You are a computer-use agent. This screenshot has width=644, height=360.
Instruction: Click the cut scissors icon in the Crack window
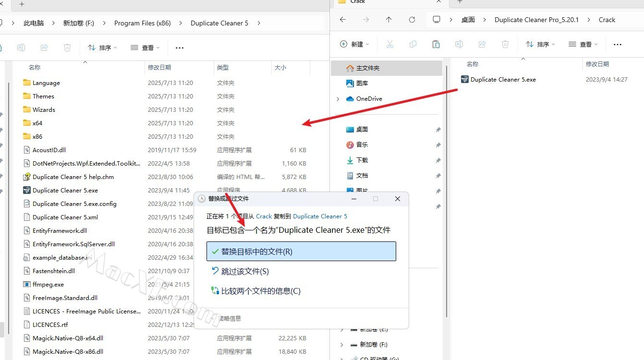pos(390,44)
